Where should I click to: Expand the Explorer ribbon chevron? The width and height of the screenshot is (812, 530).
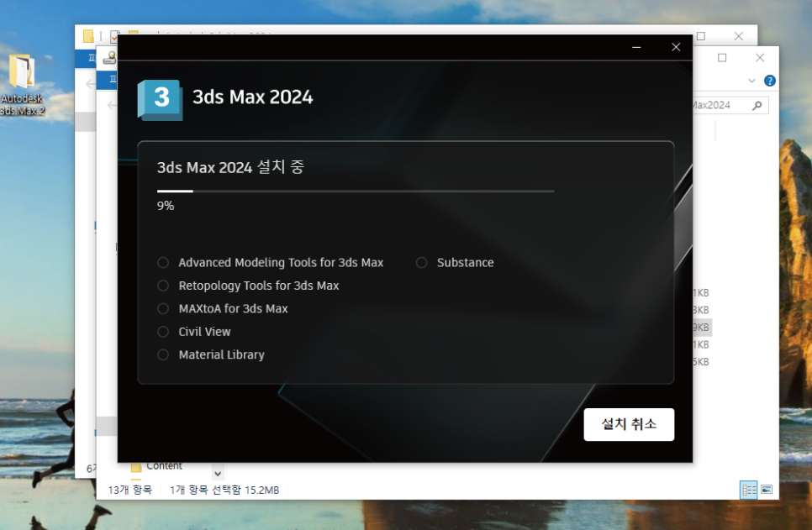click(x=751, y=81)
